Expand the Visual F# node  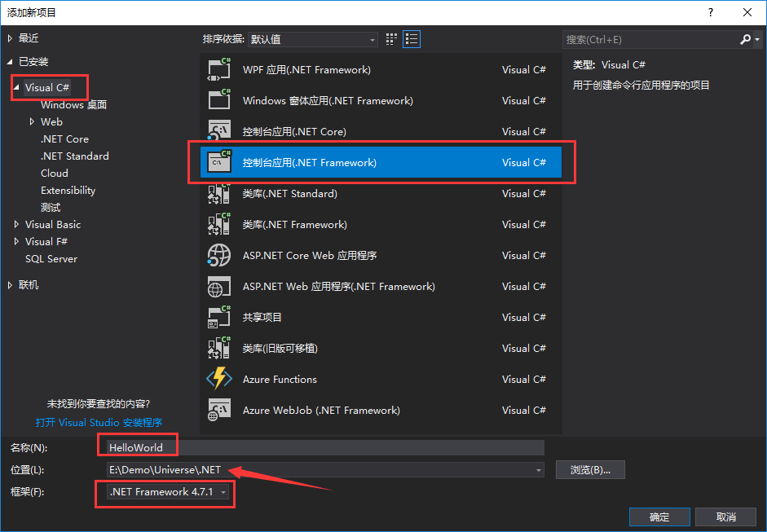click(x=16, y=241)
